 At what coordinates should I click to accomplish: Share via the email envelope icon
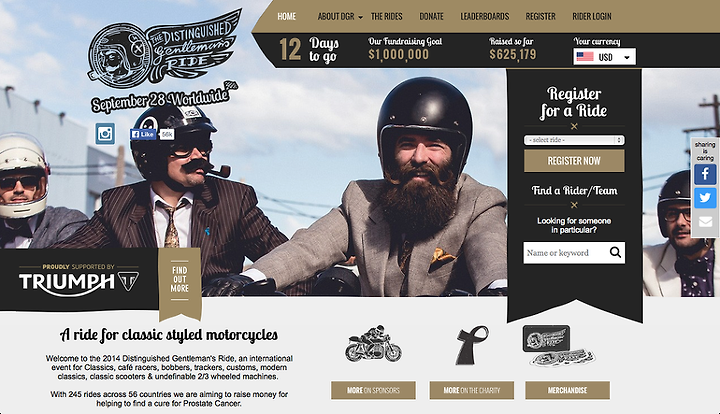(705, 222)
